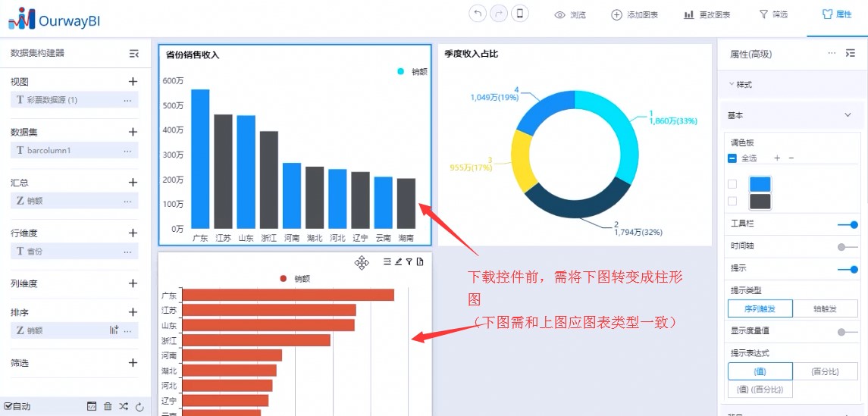Click the trash delete icon

coord(108,407)
